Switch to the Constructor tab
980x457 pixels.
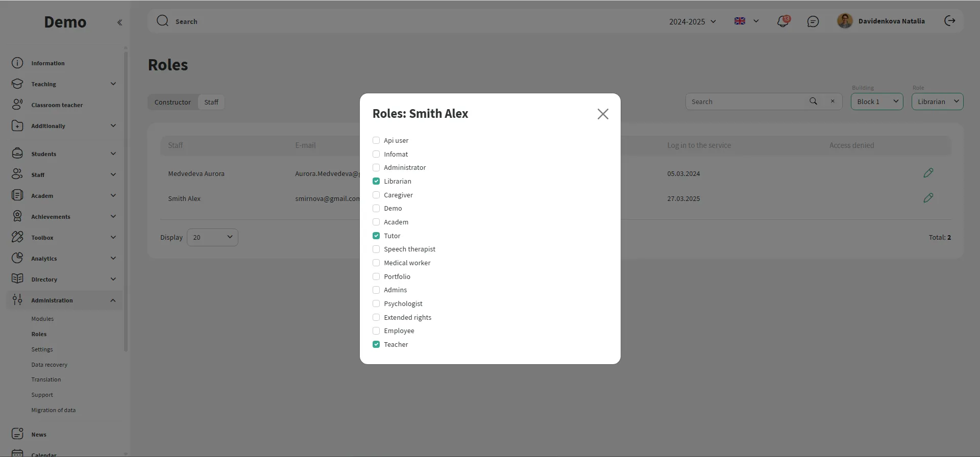pos(173,102)
